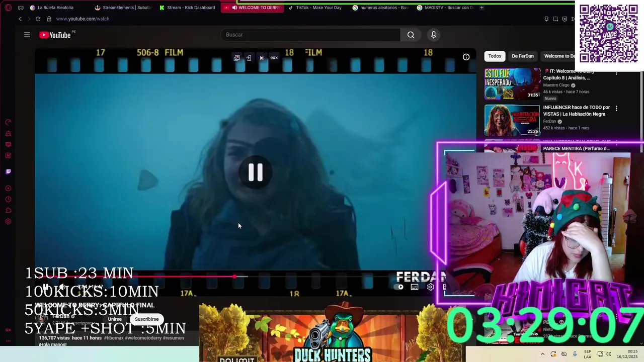Open GX Control speedometer in sidebar
This screenshot has width=644, height=362.
click(x=8, y=122)
